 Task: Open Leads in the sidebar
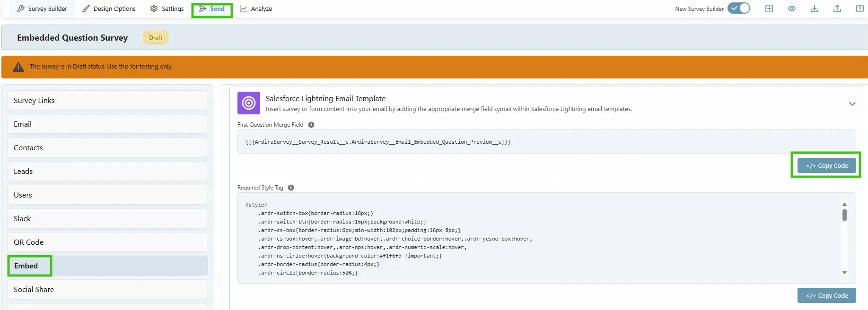[107, 172]
